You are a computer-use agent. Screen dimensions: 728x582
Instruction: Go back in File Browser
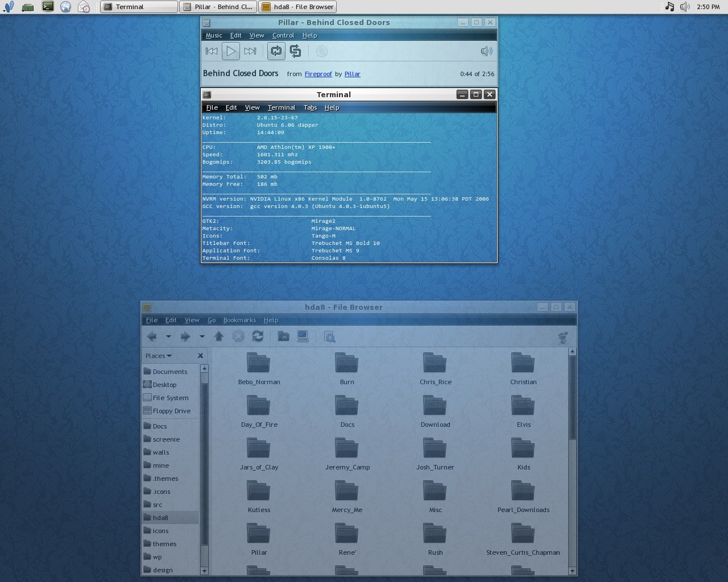pyautogui.click(x=152, y=336)
